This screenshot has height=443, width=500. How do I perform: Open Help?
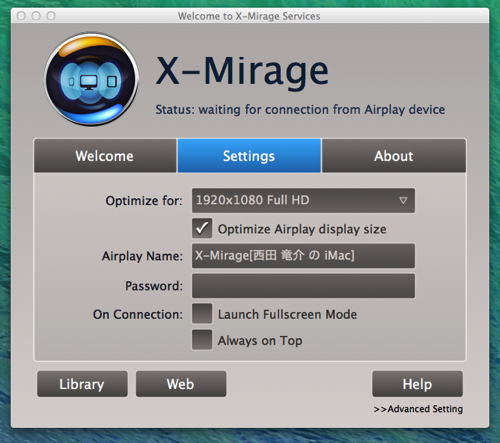(417, 384)
